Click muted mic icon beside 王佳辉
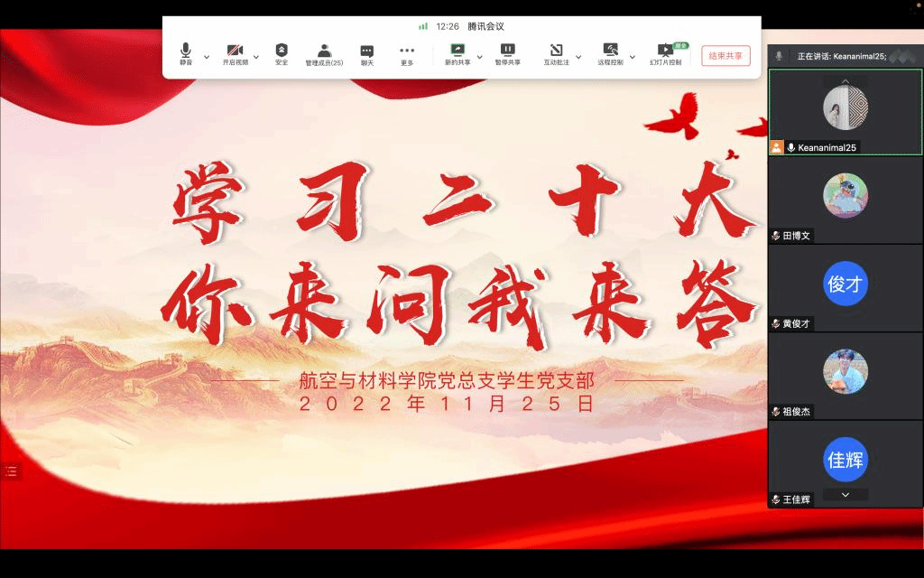 point(775,499)
